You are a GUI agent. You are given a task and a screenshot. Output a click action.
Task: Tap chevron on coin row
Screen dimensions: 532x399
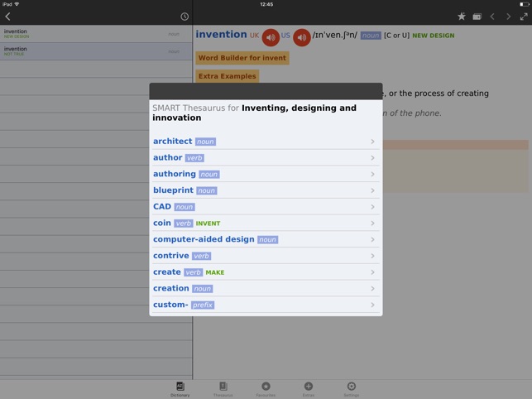click(372, 224)
